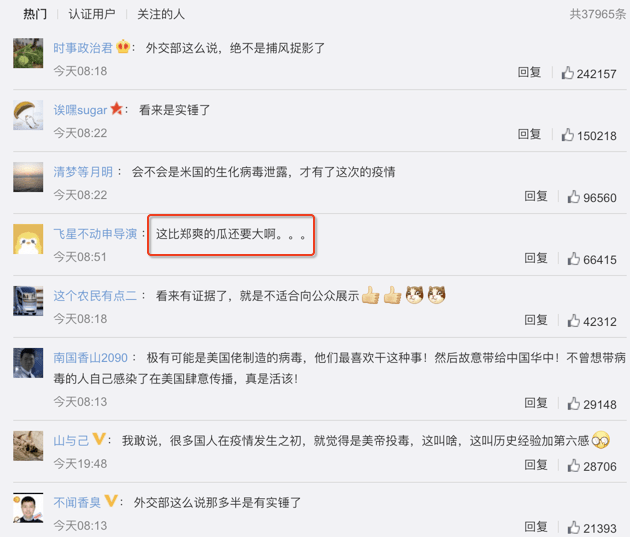Like the comment by 时事政治君
The image size is (630, 537).
(x=567, y=73)
